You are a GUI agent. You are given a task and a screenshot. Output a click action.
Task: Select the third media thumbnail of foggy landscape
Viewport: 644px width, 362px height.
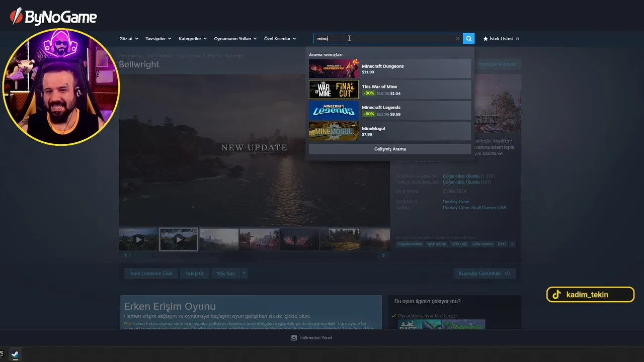[x=219, y=240]
